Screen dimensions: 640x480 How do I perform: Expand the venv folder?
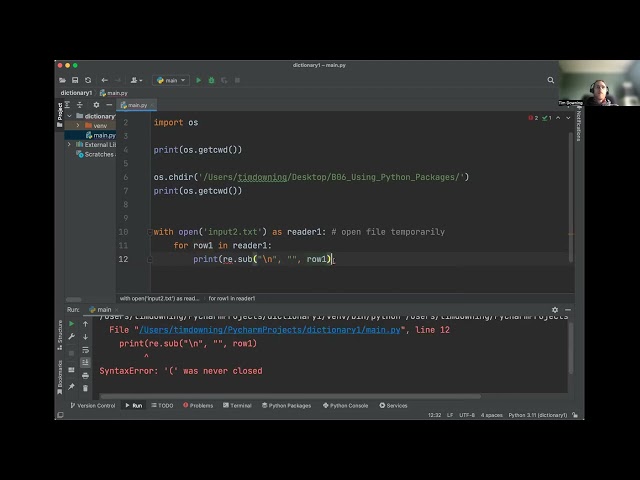click(x=78, y=126)
